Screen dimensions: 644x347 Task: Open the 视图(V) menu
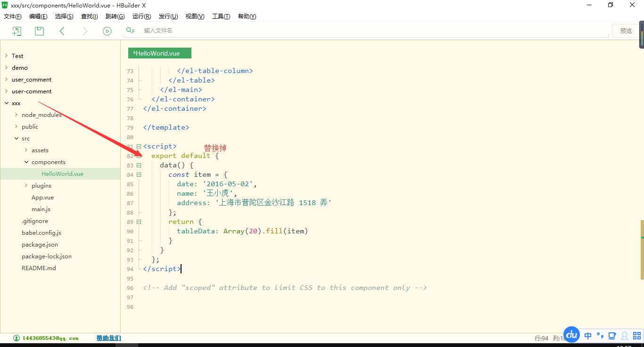click(195, 17)
